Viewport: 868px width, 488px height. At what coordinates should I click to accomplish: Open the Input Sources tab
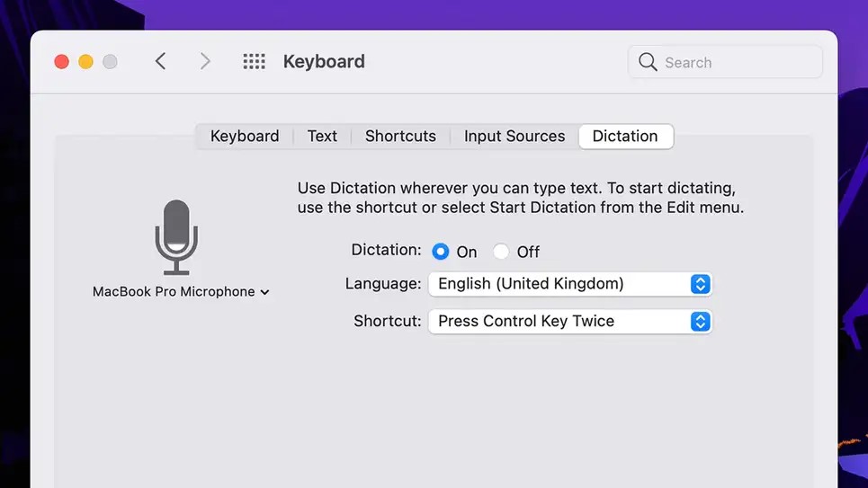pos(515,136)
